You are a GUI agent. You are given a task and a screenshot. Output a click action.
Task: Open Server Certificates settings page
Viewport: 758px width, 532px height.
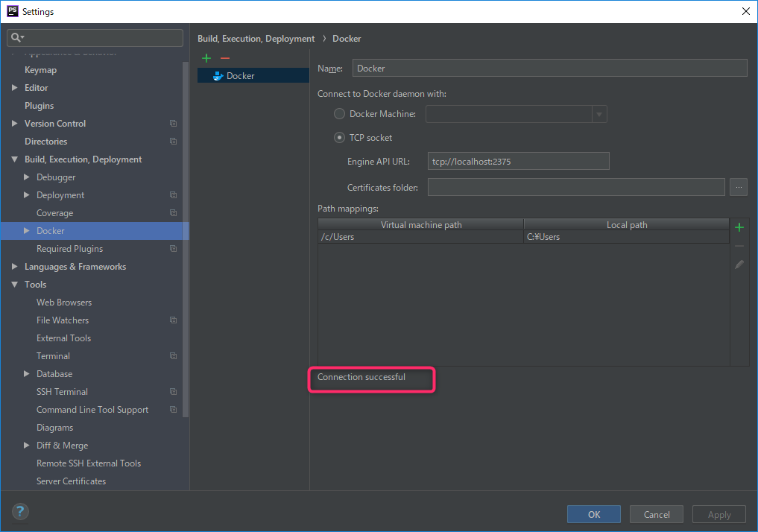pyautogui.click(x=71, y=481)
